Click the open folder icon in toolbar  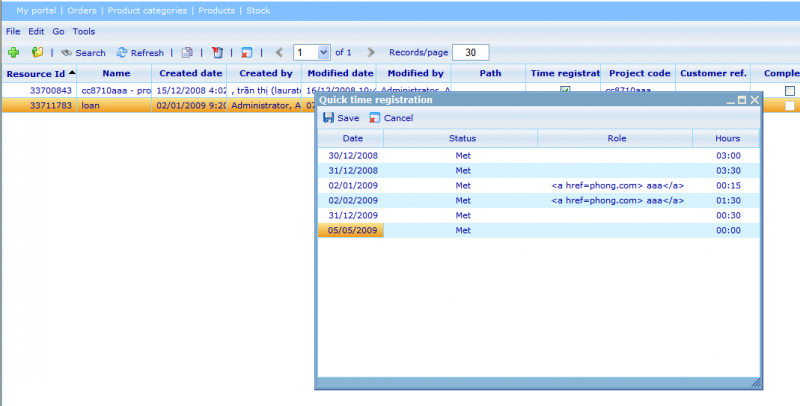click(37, 52)
